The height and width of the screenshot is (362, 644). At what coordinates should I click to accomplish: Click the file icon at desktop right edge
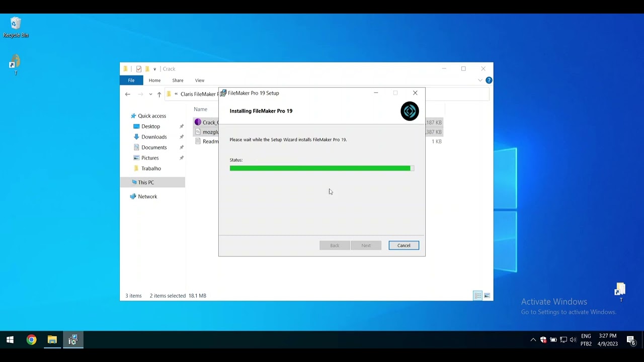click(620, 292)
